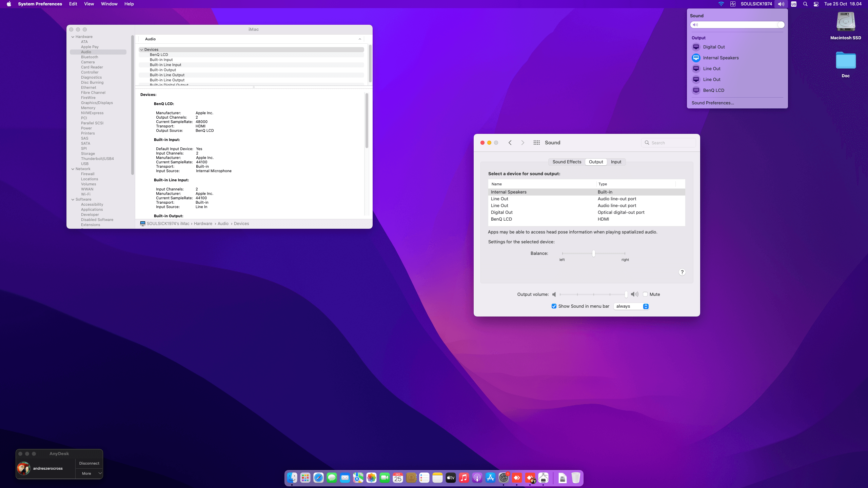868x488 pixels.
Task: Open the Window menu
Action: [109, 4]
